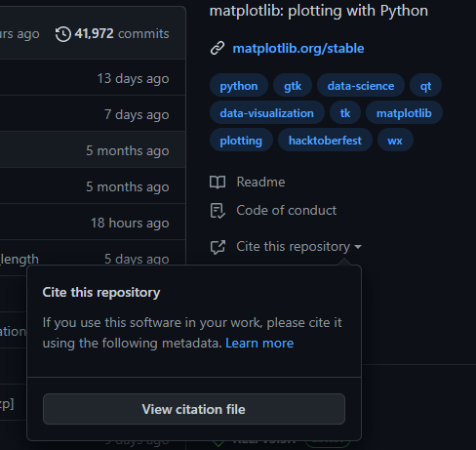Select the python topic tag

pyautogui.click(x=239, y=86)
